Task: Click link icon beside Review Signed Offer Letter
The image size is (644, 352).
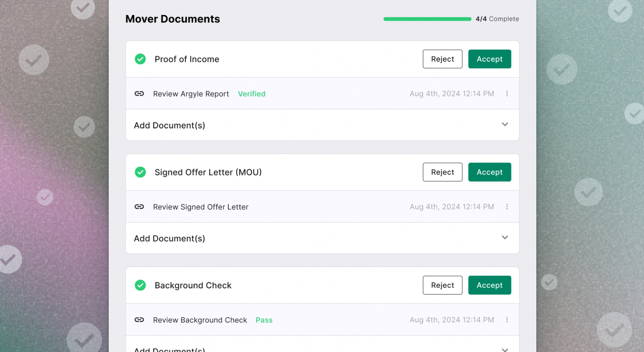Action: click(139, 207)
